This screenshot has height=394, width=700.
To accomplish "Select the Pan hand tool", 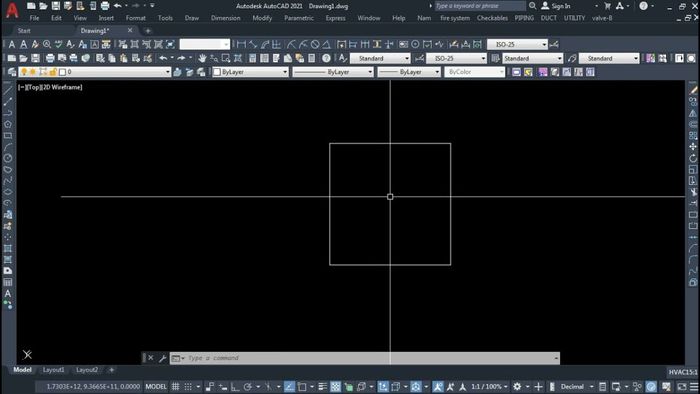I will point(202,58).
